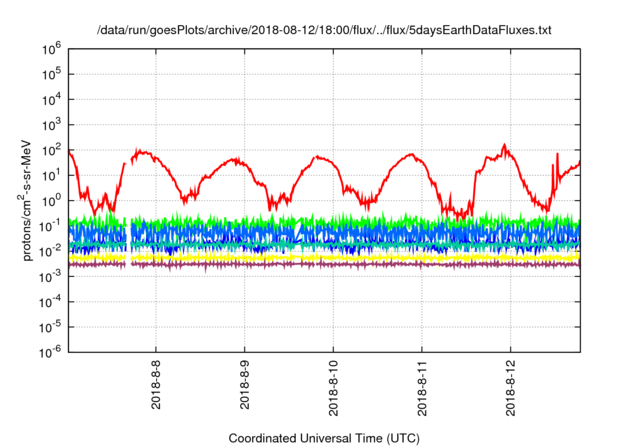
Task: Click the yellow flux data line
Action: pyautogui.click(x=324, y=257)
